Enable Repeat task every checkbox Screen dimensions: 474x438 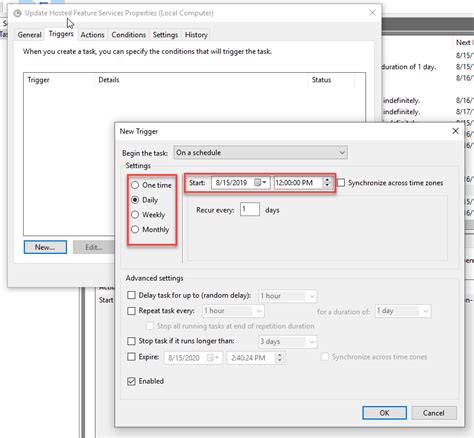[x=131, y=311]
